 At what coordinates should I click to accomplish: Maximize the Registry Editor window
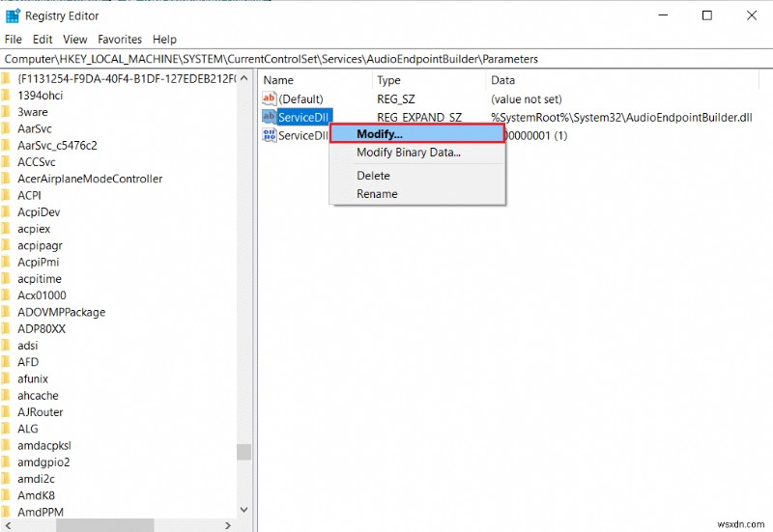[x=707, y=15]
